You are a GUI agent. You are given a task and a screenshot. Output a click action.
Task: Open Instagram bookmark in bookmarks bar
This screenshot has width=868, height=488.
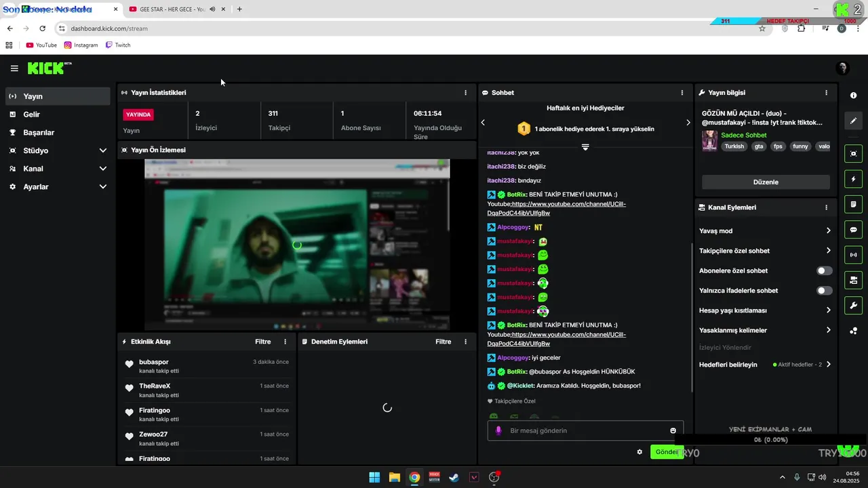[81, 45]
